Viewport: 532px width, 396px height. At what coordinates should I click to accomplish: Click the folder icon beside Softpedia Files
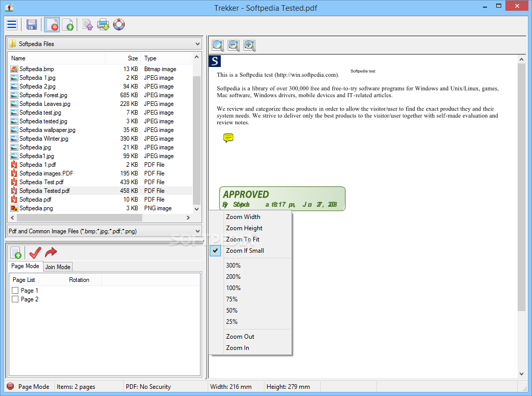pyautogui.click(x=13, y=43)
